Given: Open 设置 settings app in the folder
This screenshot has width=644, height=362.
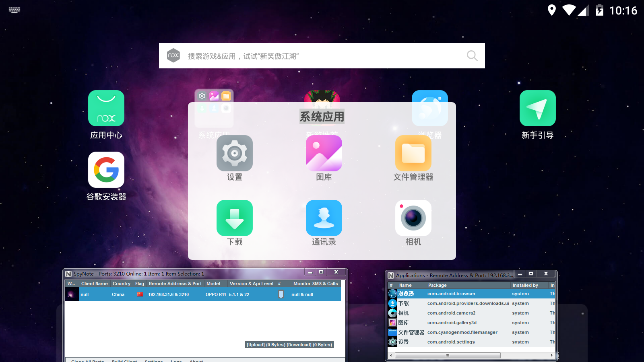Looking at the screenshot, I should pyautogui.click(x=235, y=153).
